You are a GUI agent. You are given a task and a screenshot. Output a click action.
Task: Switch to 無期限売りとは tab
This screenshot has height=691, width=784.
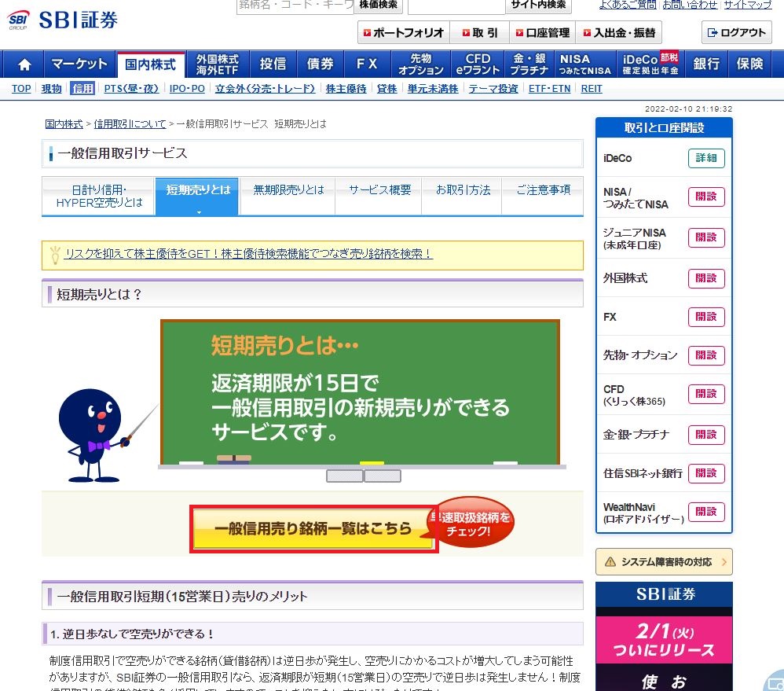[x=288, y=197]
